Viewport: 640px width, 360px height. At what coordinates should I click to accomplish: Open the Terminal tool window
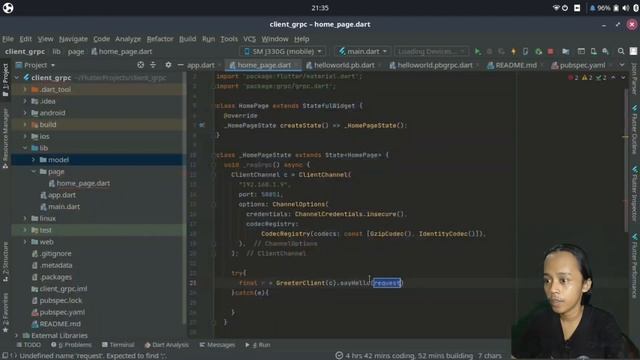(118, 345)
